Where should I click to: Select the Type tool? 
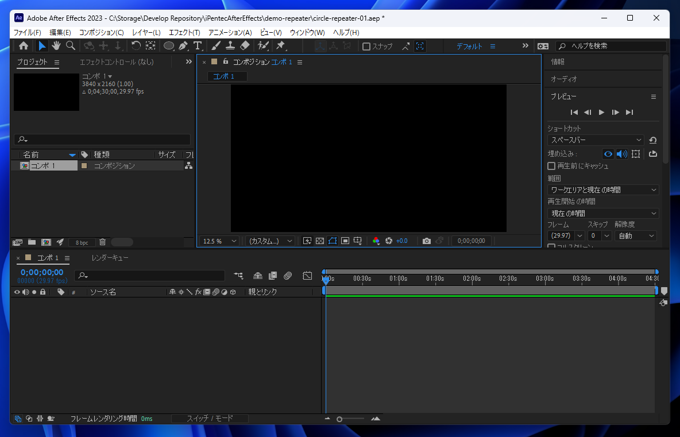coord(198,46)
